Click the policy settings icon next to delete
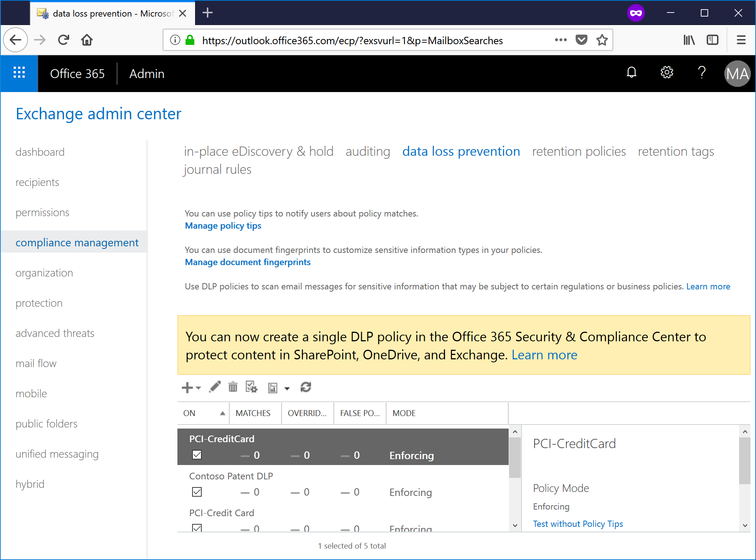 tap(251, 387)
